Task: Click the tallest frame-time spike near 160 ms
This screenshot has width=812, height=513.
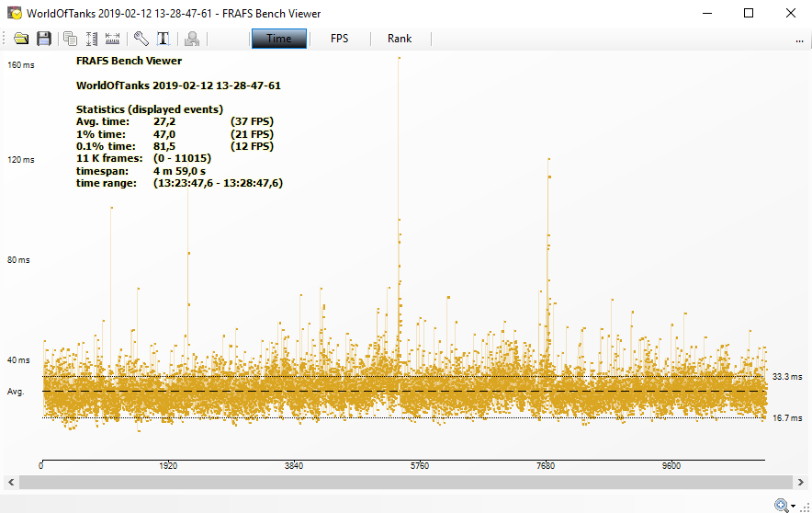Action: click(x=399, y=59)
